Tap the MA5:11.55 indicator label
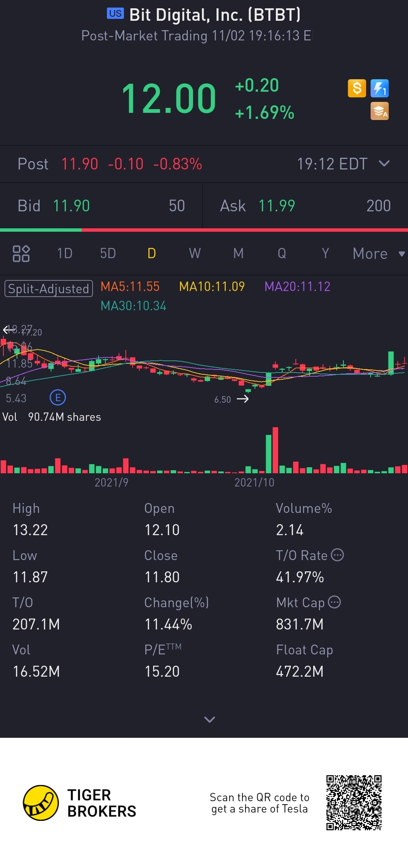The height and width of the screenshot is (868, 408). pos(130,286)
